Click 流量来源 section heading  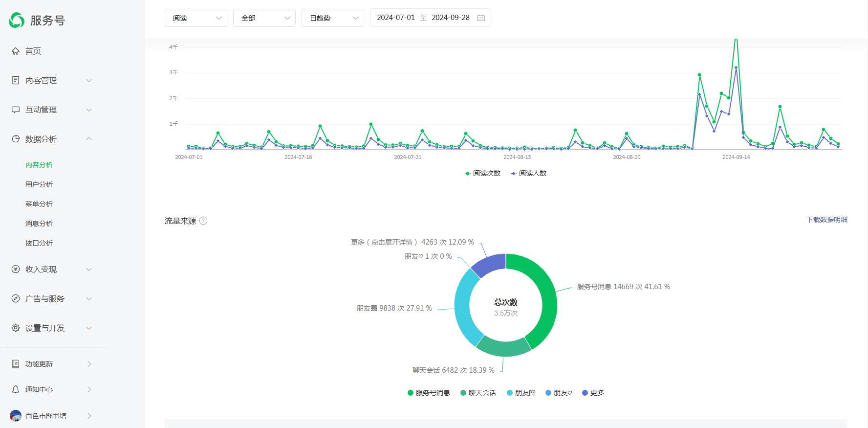tap(180, 221)
